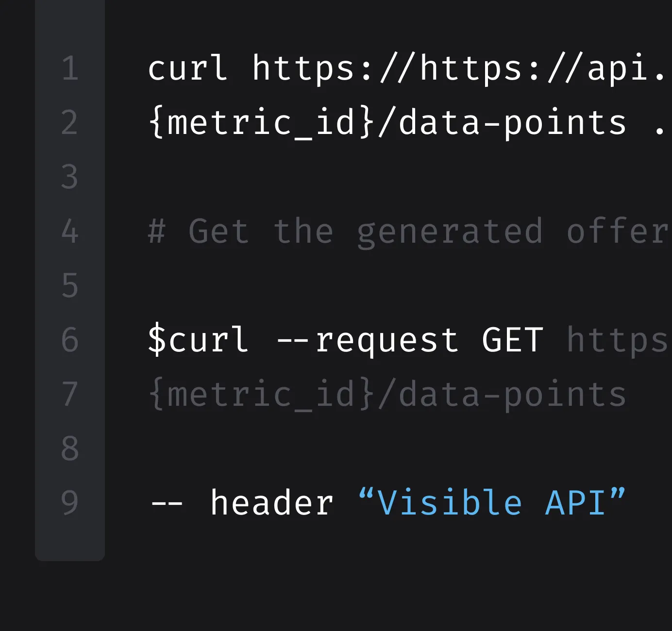Click the --request flag on line 6
Image resolution: width=672 pixels, height=631 pixels.
coord(367,340)
